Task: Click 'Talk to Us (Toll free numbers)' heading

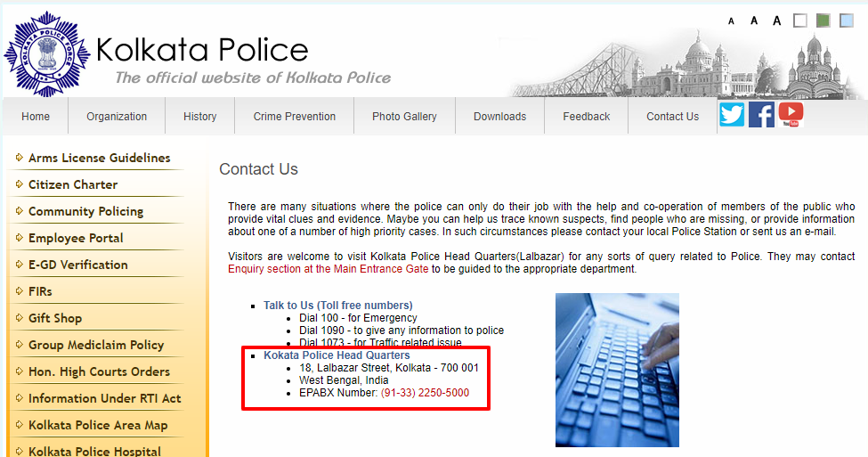Action: click(337, 306)
